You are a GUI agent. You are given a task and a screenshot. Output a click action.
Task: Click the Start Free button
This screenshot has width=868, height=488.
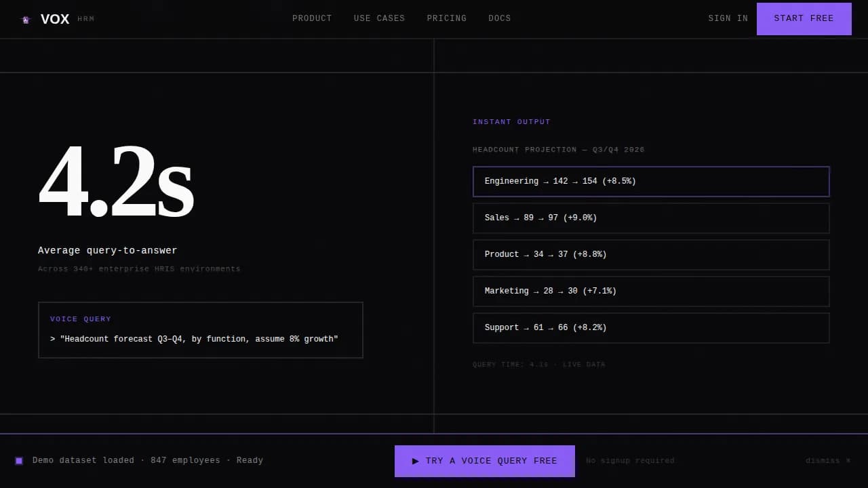point(804,18)
